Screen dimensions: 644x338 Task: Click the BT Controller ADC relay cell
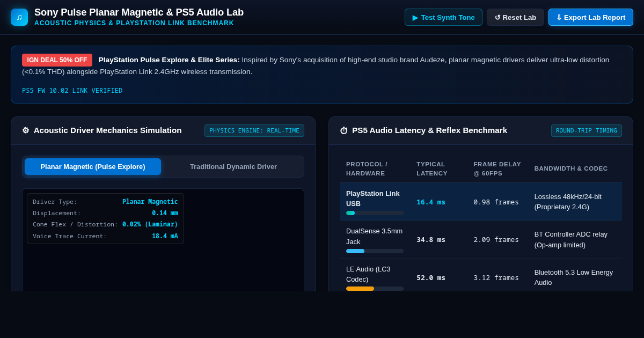(x=571, y=239)
